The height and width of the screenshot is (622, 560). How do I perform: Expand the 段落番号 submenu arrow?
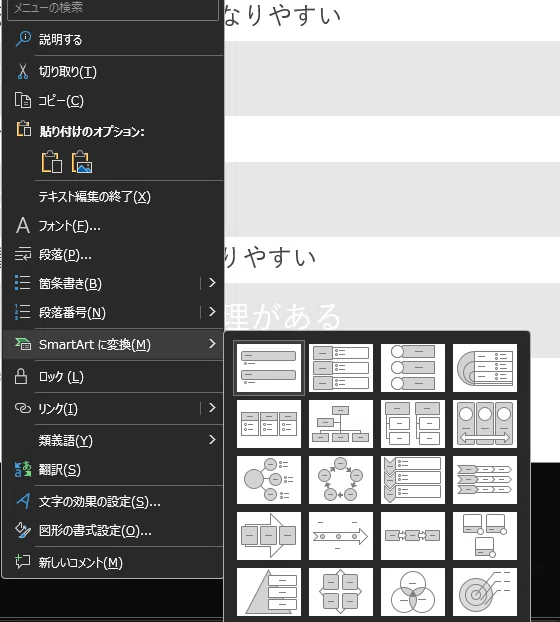pyautogui.click(x=212, y=312)
